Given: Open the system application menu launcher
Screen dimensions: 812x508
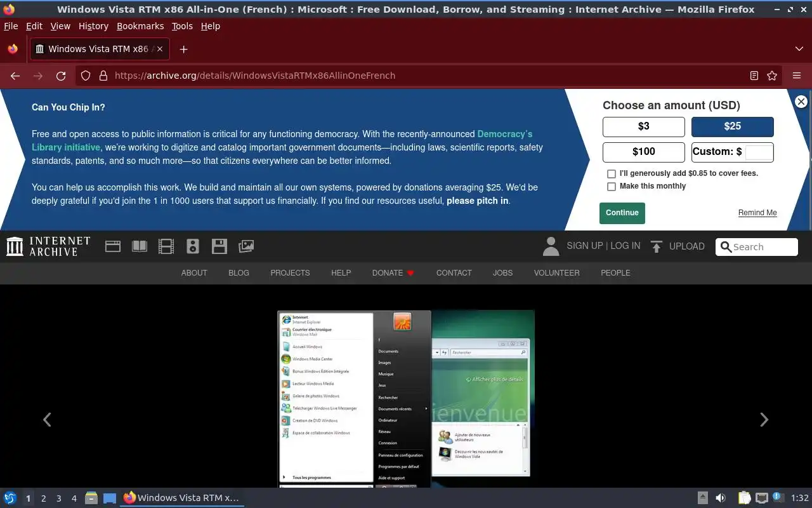Looking at the screenshot, I should pyautogui.click(x=10, y=498).
